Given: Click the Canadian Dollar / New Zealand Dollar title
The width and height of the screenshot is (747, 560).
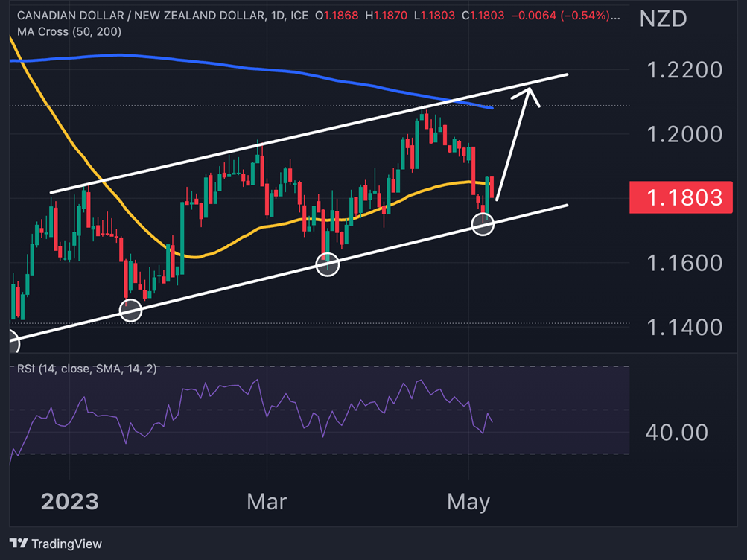Looking at the screenshot, I should tap(141, 16).
